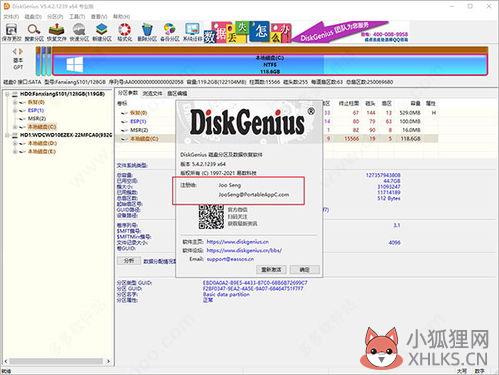
Task: Click the support@eassos.cn email link
Action: pos(230,259)
